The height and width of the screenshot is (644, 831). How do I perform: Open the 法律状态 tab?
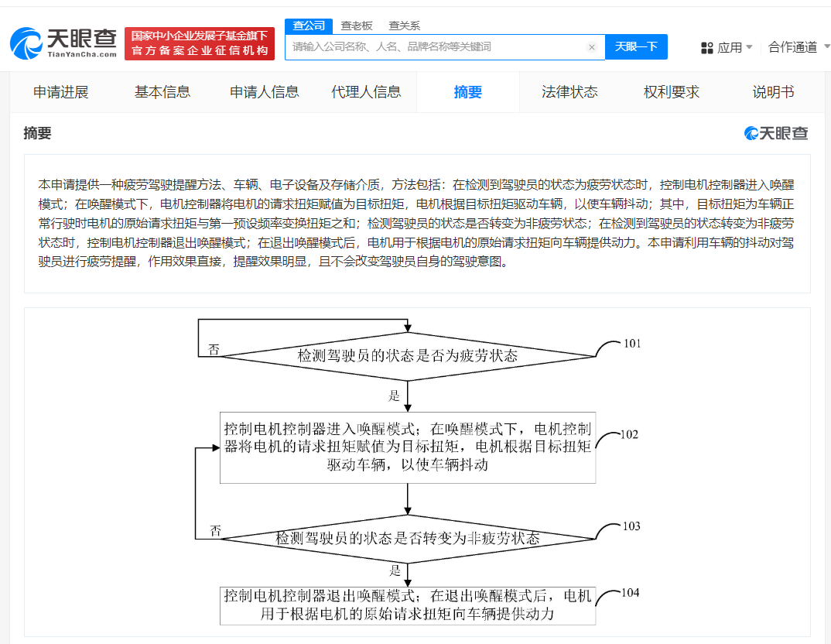click(x=569, y=91)
